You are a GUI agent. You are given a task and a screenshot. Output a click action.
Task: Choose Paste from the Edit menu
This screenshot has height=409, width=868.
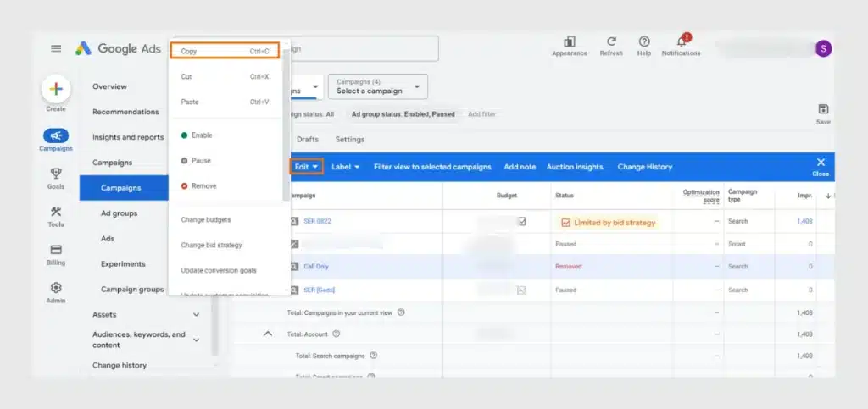(225, 102)
